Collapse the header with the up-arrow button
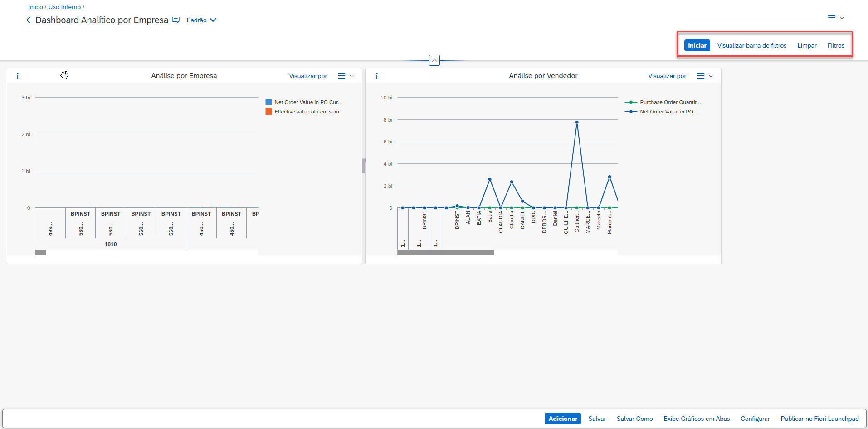Viewport: 868px width, 429px height. click(x=434, y=60)
